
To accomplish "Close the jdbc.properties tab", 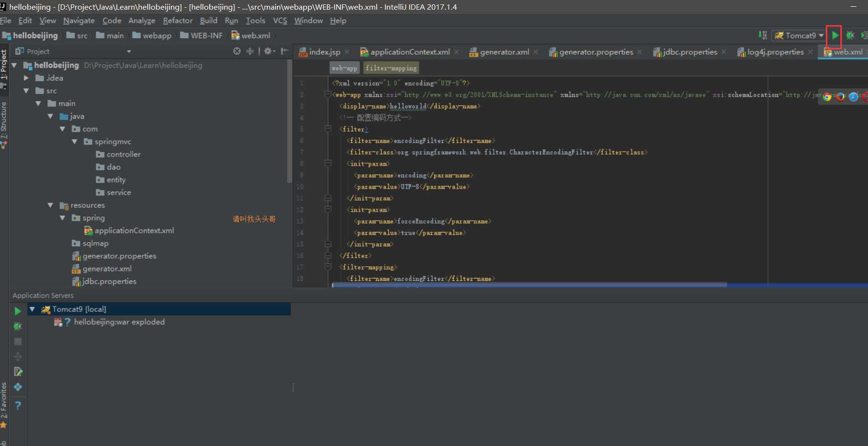I will 724,52.
